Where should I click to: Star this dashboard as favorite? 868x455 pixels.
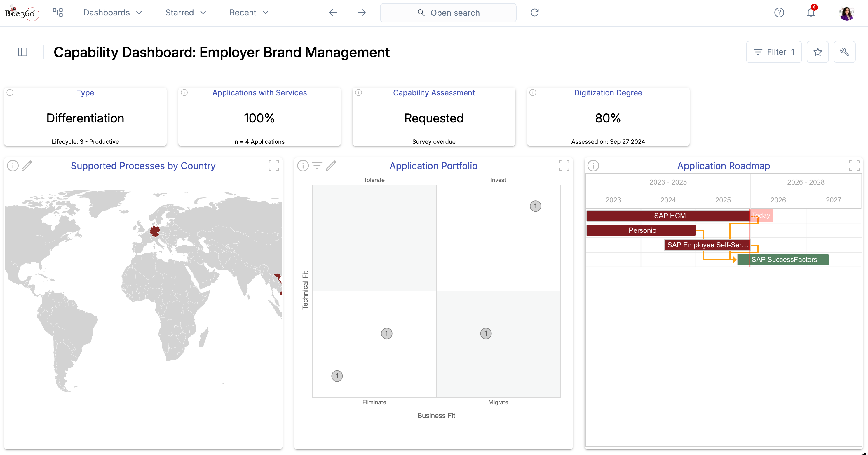(818, 52)
